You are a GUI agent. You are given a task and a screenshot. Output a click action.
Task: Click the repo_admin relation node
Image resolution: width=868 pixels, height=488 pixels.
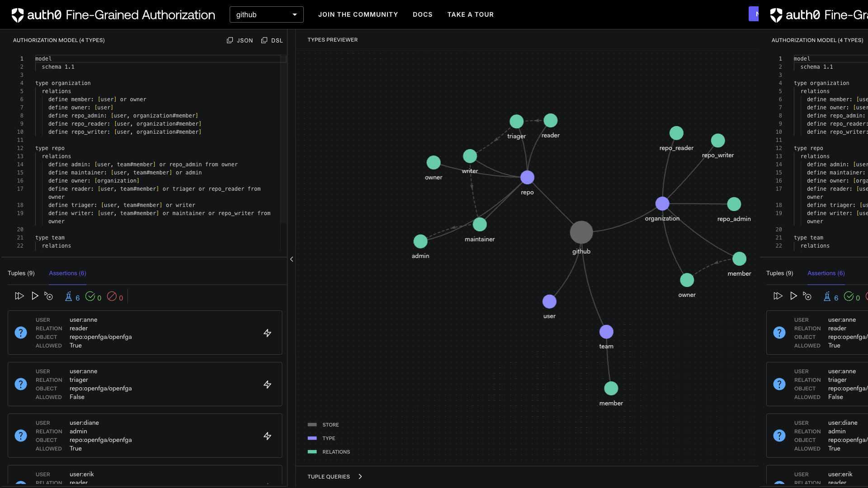(734, 204)
